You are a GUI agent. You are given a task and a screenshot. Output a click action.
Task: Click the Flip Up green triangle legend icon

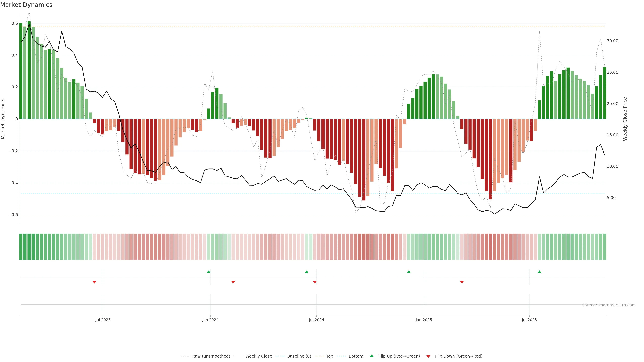[372, 356]
